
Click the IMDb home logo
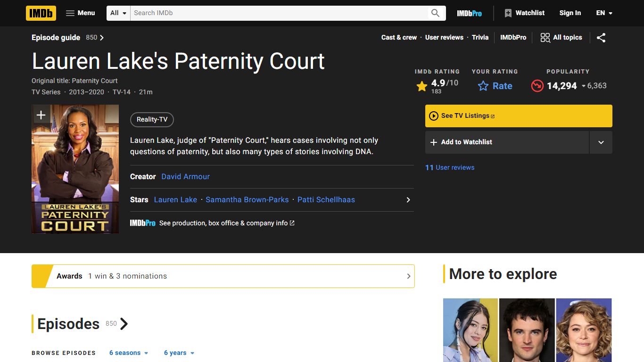tap(41, 13)
